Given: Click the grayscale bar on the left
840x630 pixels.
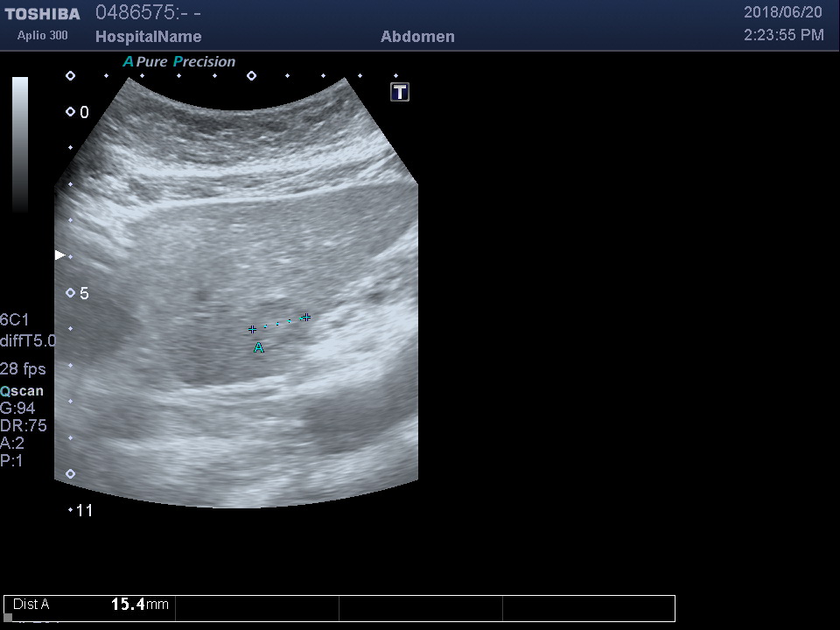Looking at the screenshot, I should [x=20, y=144].
